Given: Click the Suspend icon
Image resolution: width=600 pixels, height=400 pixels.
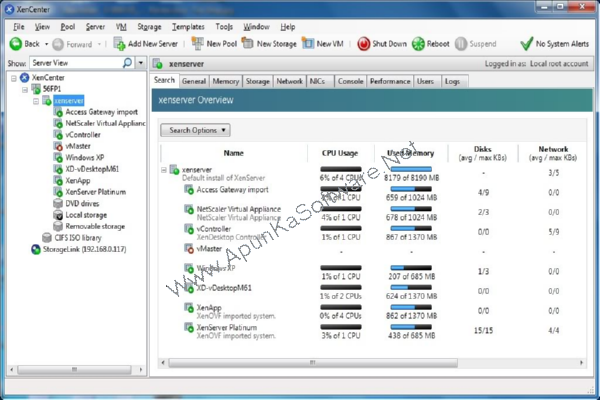Looking at the screenshot, I should click(461, 44).
